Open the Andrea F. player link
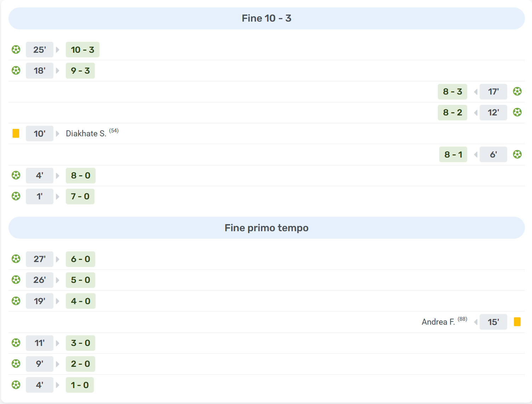 coord(438,322)
